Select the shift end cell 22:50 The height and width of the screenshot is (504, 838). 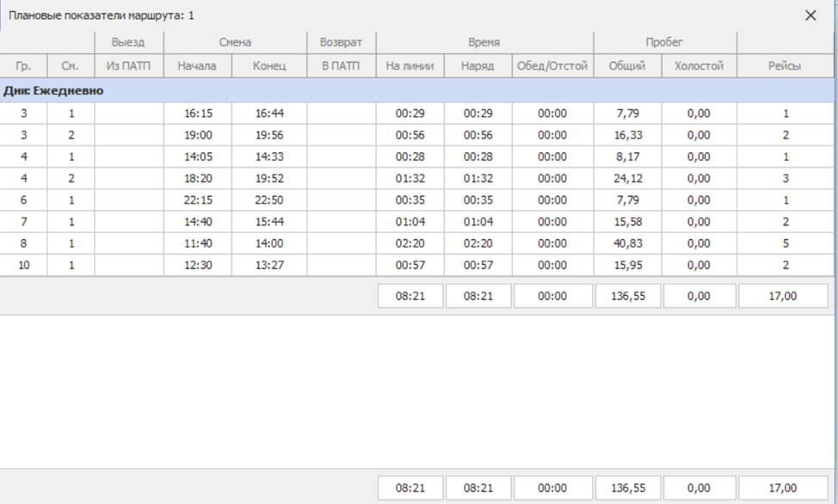[x=268, y=200]
